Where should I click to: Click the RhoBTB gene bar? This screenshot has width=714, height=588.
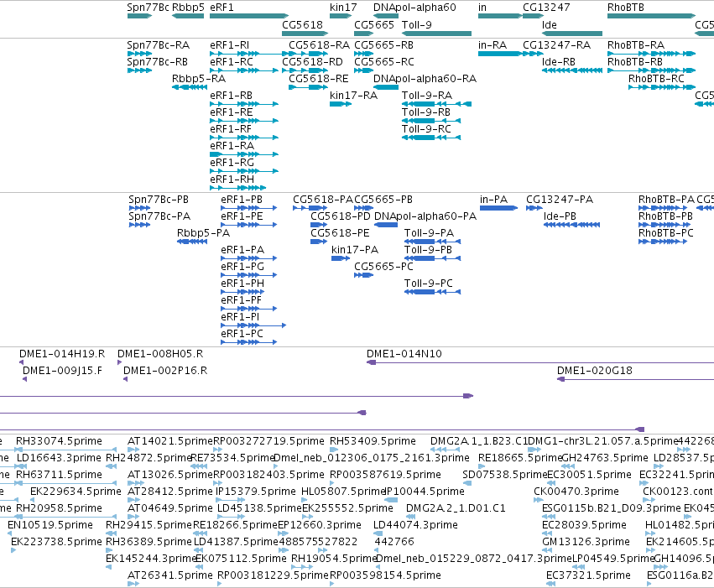pos(652,16)
